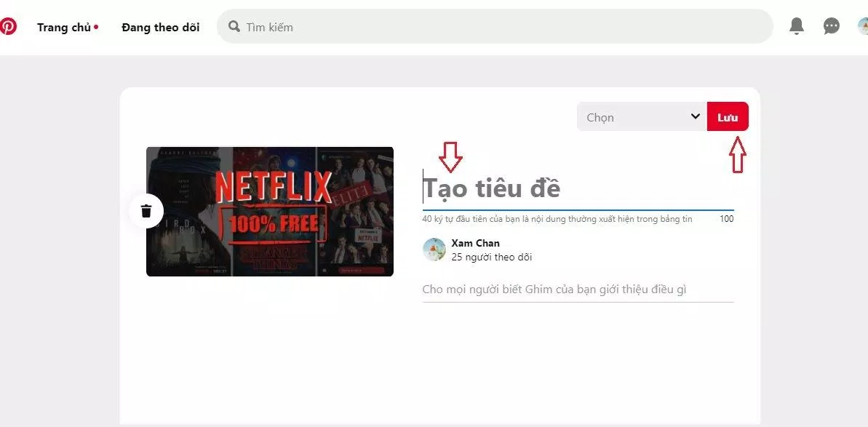Image resolution: width=868 pixels, height=427 pixels.
Task: Click the Xam Chan username
Action: coord(475,243)
